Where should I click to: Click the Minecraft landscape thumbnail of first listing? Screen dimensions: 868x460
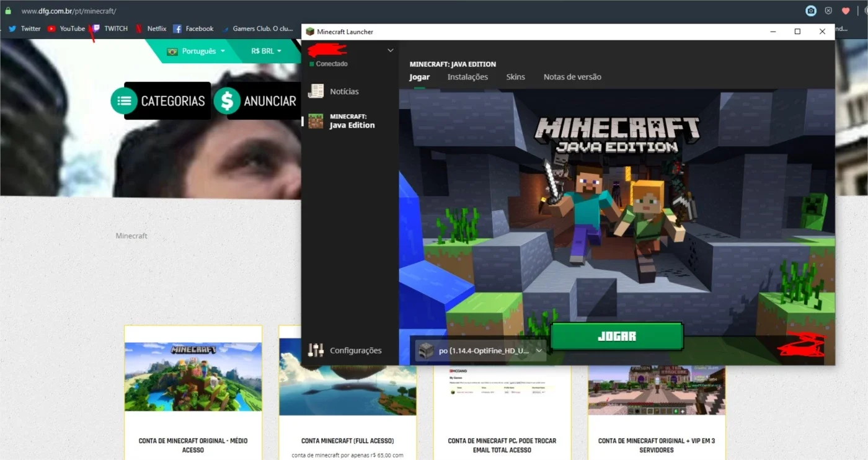tap(193, 377)
